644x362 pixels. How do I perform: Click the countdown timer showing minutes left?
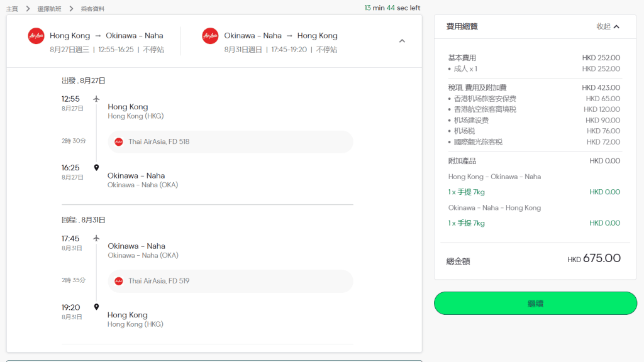click(x=392, y=8)
